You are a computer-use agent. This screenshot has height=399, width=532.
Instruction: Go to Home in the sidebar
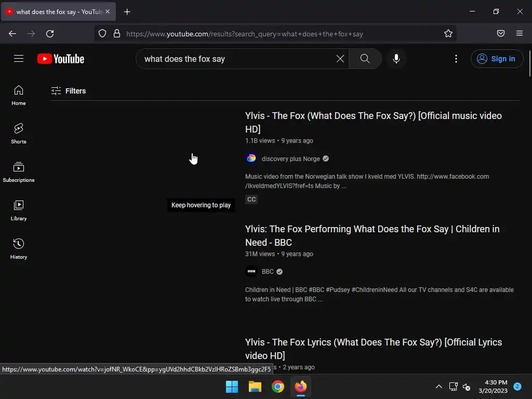(x=19, y=96)
